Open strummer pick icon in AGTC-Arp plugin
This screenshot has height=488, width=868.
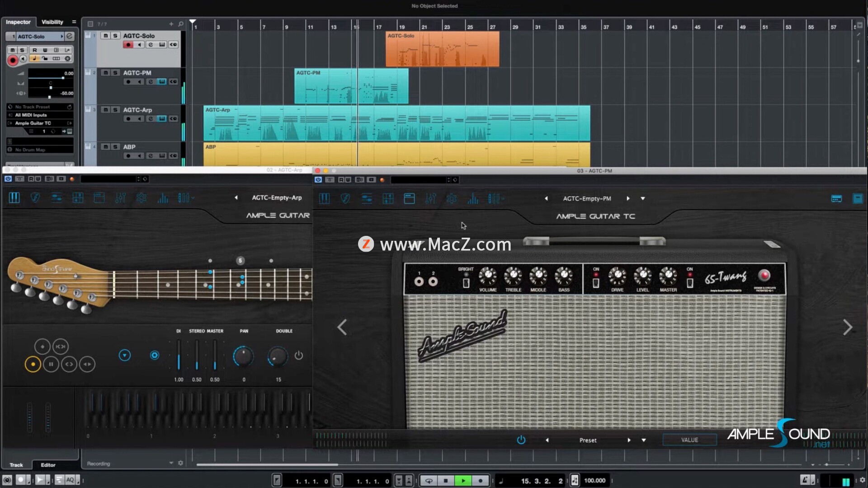click(x=35, y=197)
